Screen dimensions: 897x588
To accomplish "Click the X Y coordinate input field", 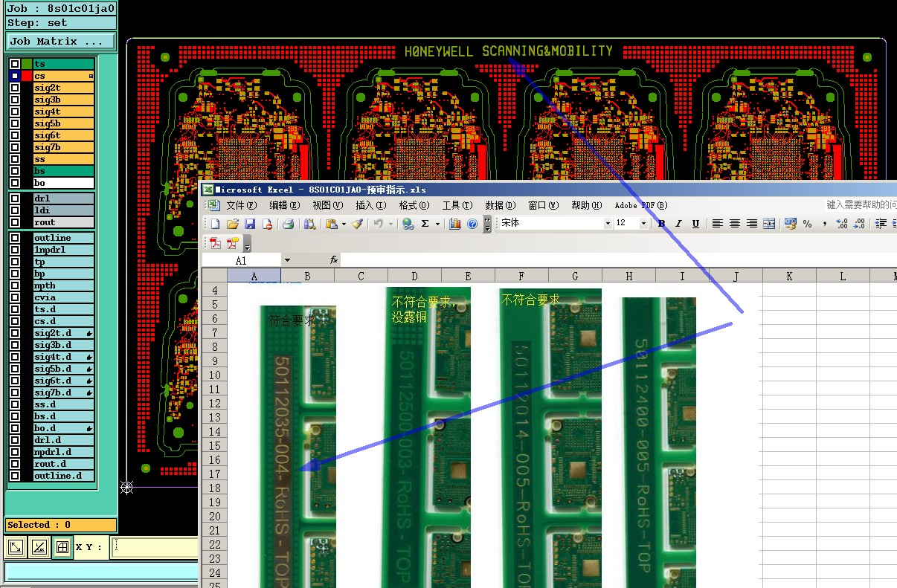I will (x=155, y=548).
